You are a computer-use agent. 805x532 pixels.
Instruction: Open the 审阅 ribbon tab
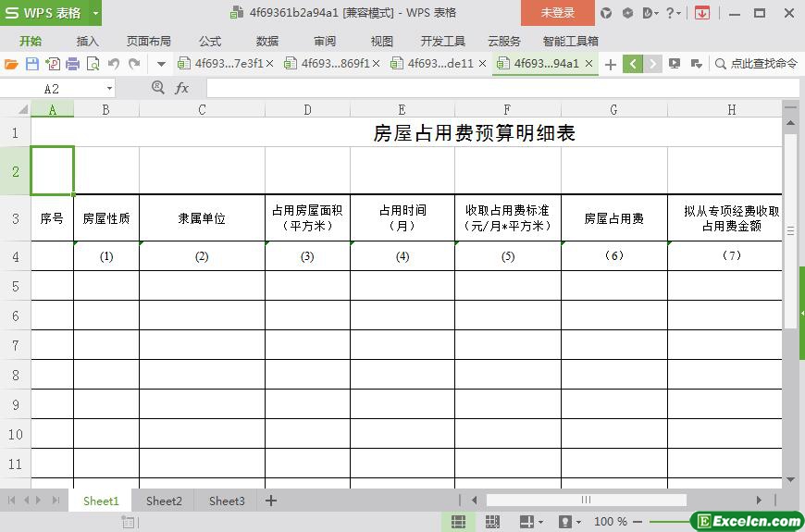(325, 41)
